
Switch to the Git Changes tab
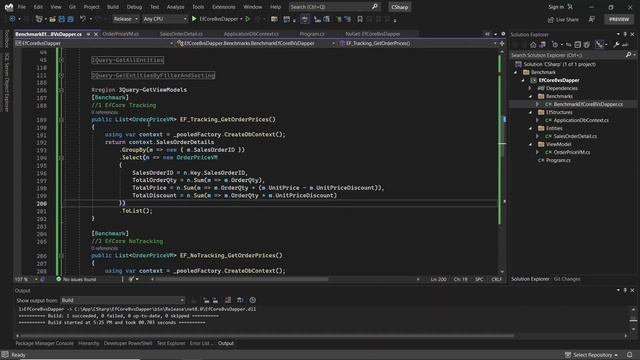[567, 279]
